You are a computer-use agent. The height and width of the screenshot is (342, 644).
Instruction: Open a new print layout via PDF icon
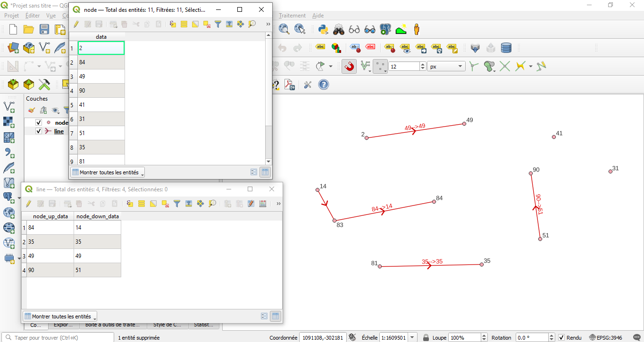(289, 84)
